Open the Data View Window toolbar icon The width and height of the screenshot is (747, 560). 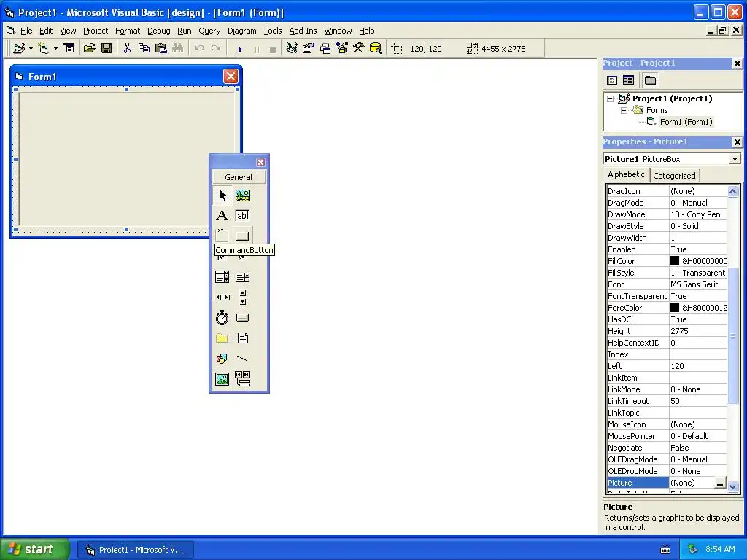[376, 49]
